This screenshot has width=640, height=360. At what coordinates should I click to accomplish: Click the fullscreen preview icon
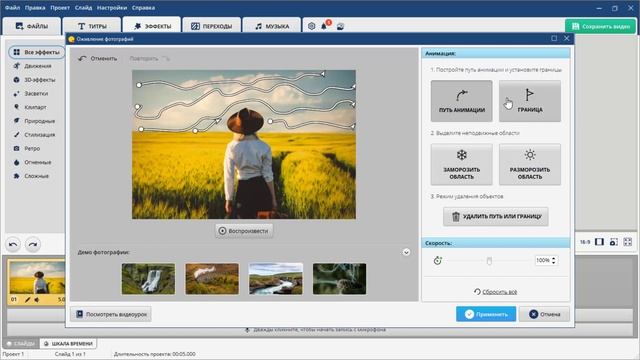pos(628,242)
